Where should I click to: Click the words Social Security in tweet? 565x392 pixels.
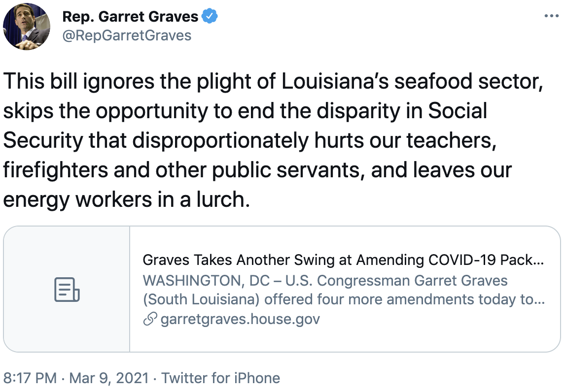(458, 112)
